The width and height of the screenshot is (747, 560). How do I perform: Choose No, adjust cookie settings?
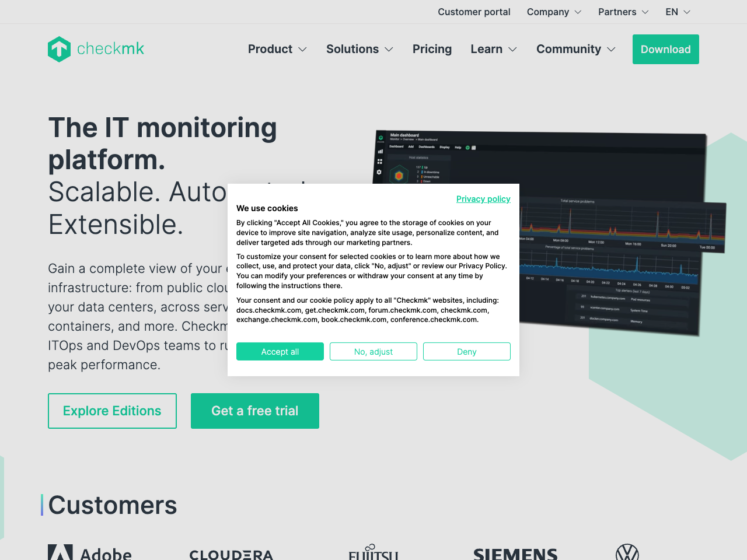coord(373,351)
